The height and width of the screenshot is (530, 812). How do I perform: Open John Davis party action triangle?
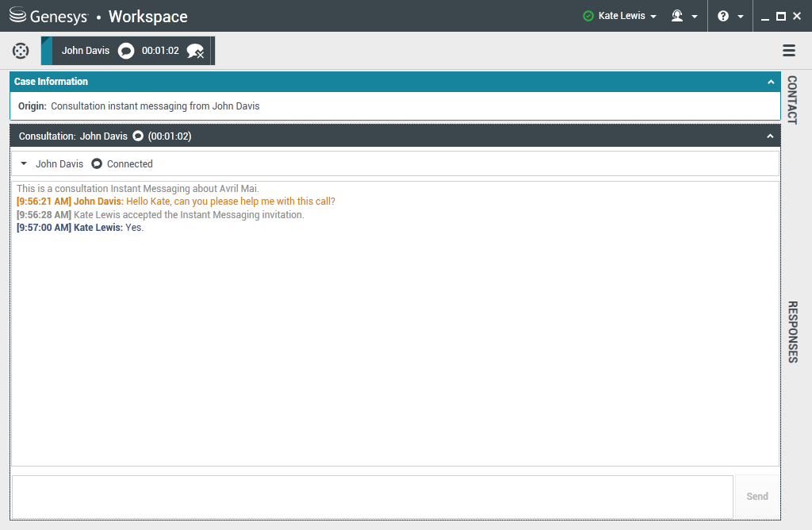click(24, 164)
